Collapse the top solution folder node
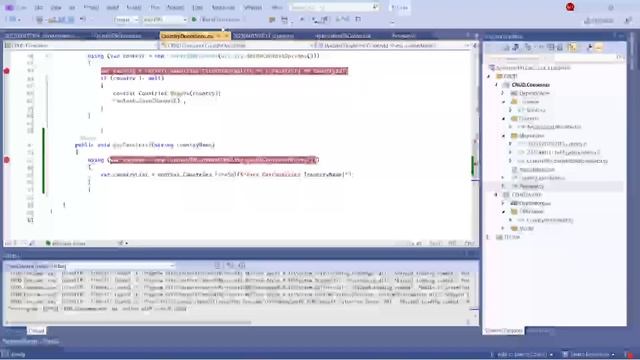The width and height of the screenshot is (640, 360). [489, 76]
